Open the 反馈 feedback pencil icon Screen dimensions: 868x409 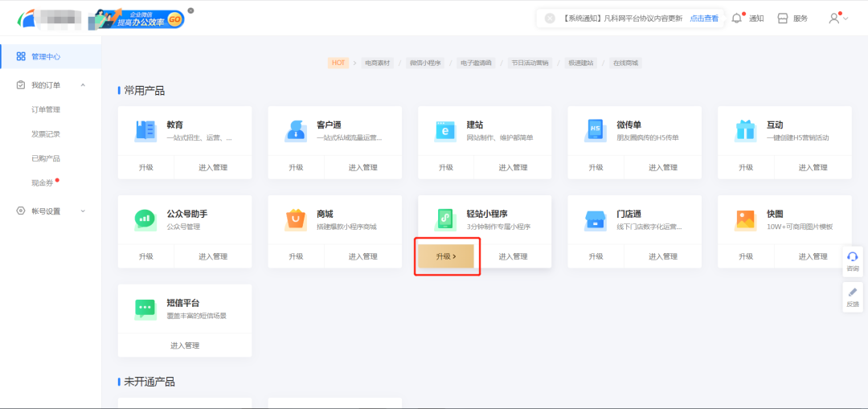[x=853, y=292]
